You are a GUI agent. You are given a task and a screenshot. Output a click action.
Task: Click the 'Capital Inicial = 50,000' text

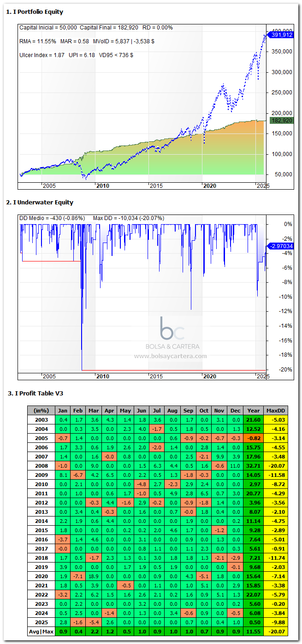click(x=48, y=28)
